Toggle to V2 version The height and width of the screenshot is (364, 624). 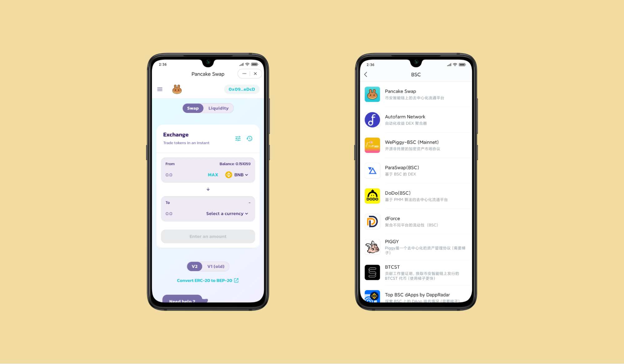tap(194, 266)
